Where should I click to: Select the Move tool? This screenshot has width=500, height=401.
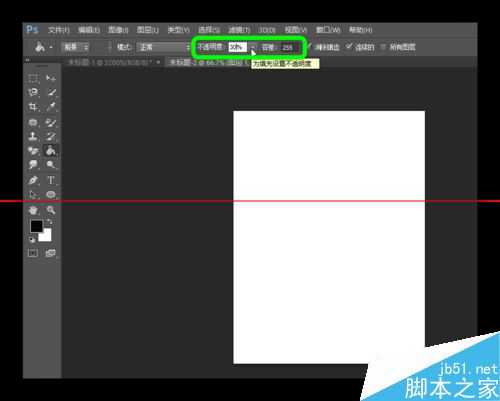[51, 78]
